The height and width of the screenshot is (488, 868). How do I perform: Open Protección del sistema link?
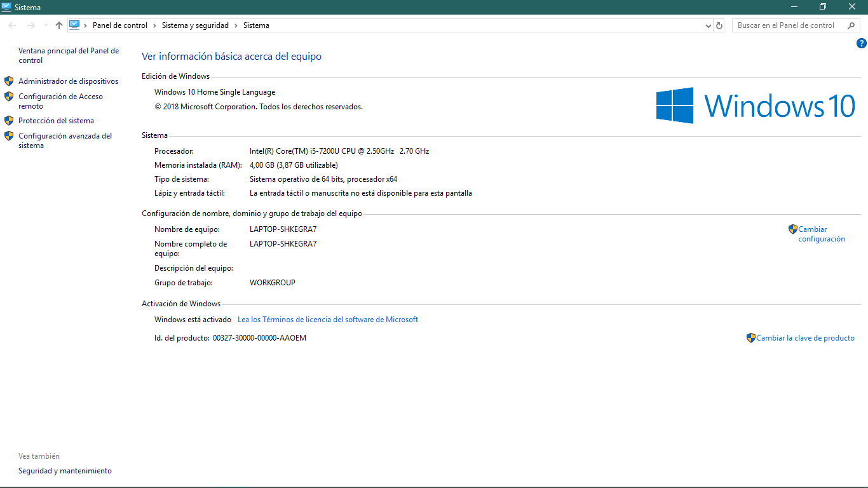pyautogui.click(x=56, y=121)
